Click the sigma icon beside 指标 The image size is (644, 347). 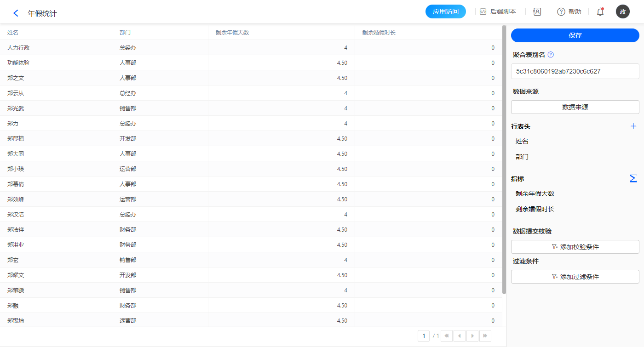[x=633, y=178]
